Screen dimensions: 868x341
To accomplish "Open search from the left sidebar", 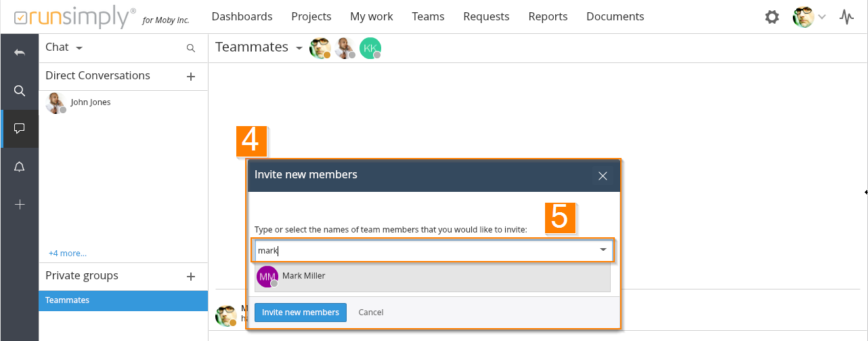I will pyautogui.click(x=20, y=91).
